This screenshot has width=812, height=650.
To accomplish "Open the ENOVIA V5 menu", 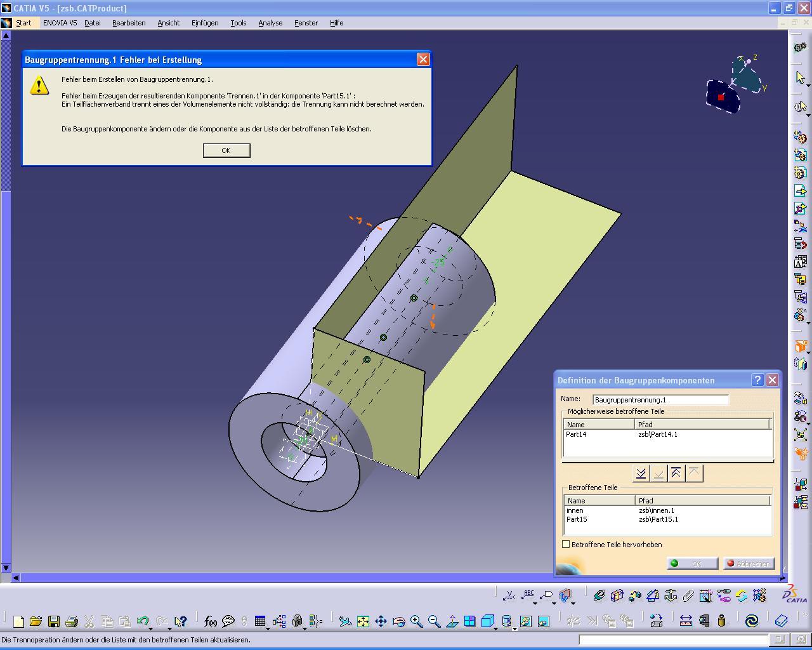I will 60,23.
